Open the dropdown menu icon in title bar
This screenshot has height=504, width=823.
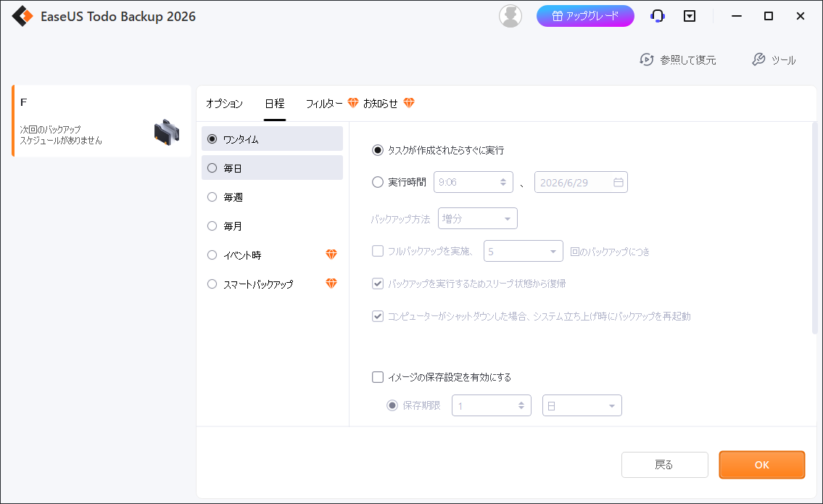[690, 16]
